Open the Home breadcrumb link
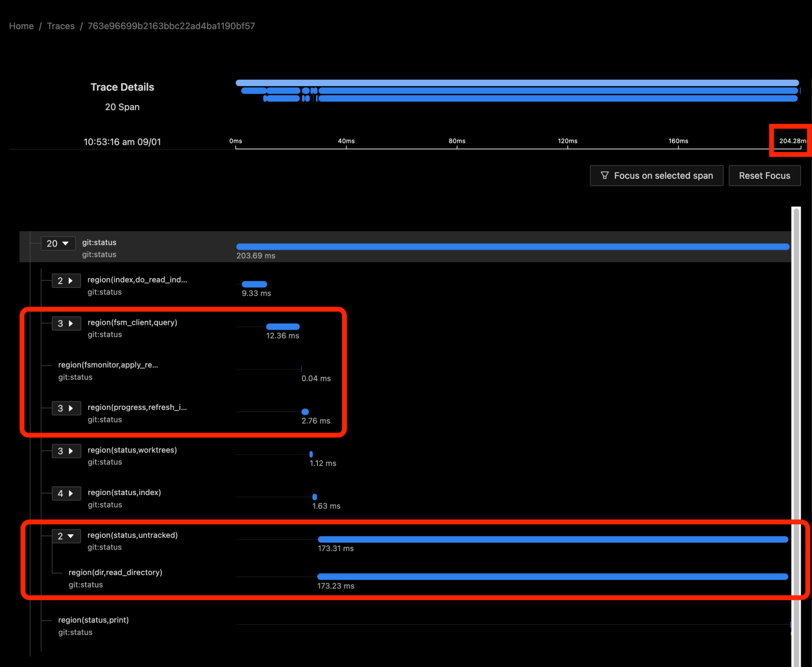The image size is (812, 667). coord(21,25)
